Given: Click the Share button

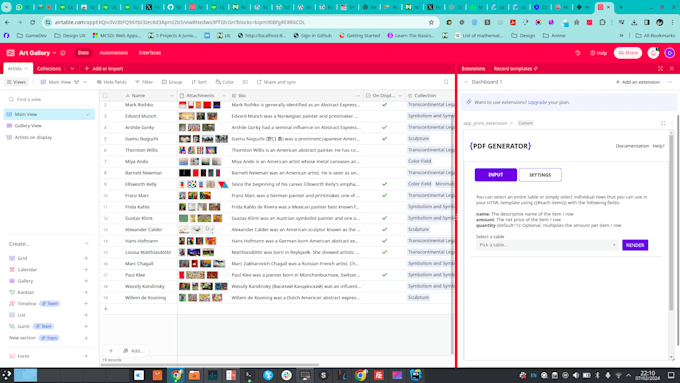Looking at the screenshot, I should click(628, 53).
